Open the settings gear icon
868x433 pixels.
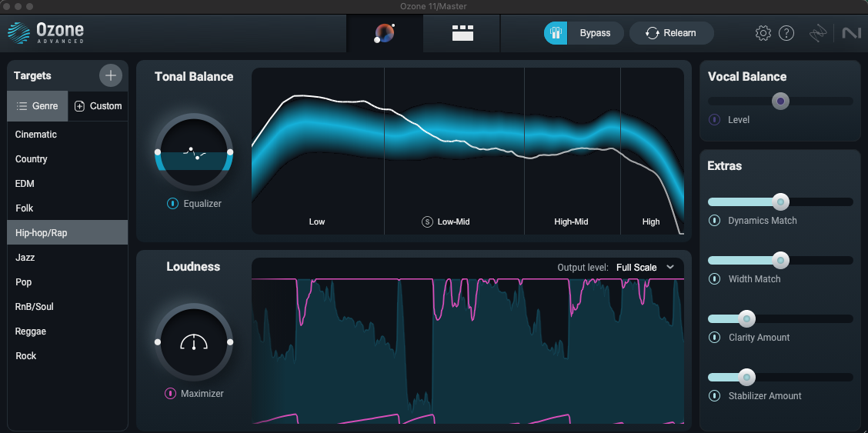coord(763,33)
